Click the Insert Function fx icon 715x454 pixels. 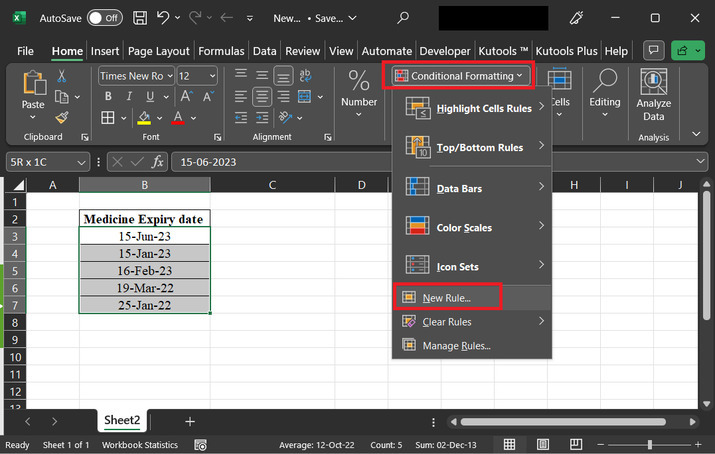tap(155, 161)
